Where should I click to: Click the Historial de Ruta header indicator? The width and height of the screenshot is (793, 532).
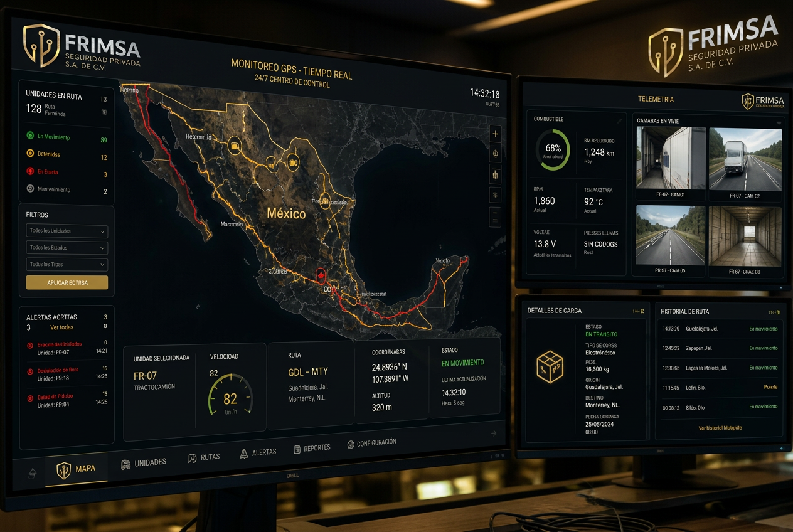pyautogui.click(x=775, y=312)
